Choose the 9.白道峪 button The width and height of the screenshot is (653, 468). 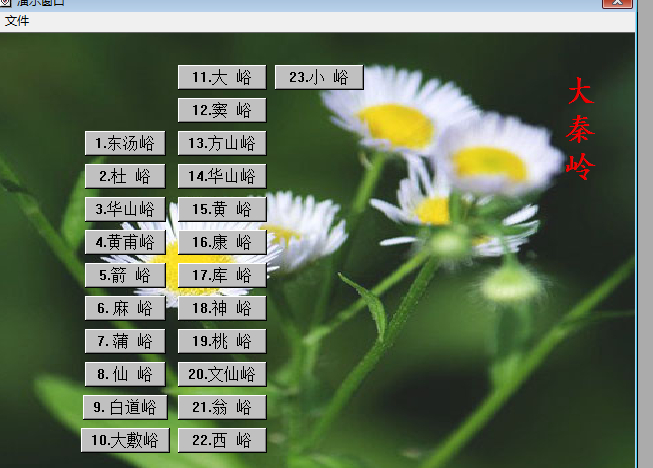[125, 407]
